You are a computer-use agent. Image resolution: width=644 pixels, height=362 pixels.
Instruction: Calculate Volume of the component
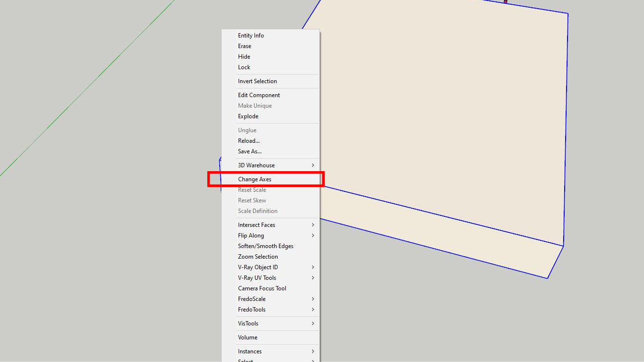(x=248, y=337)
